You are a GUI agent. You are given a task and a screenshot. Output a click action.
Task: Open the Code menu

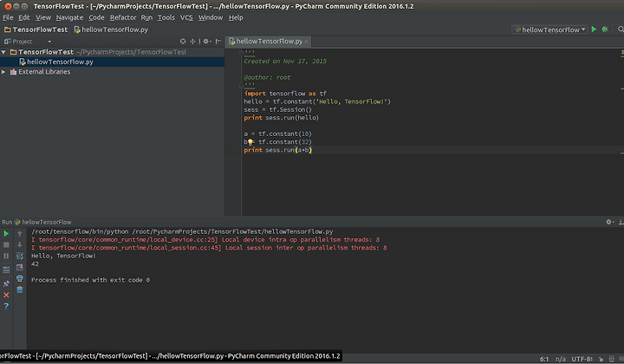coord(96,17)
